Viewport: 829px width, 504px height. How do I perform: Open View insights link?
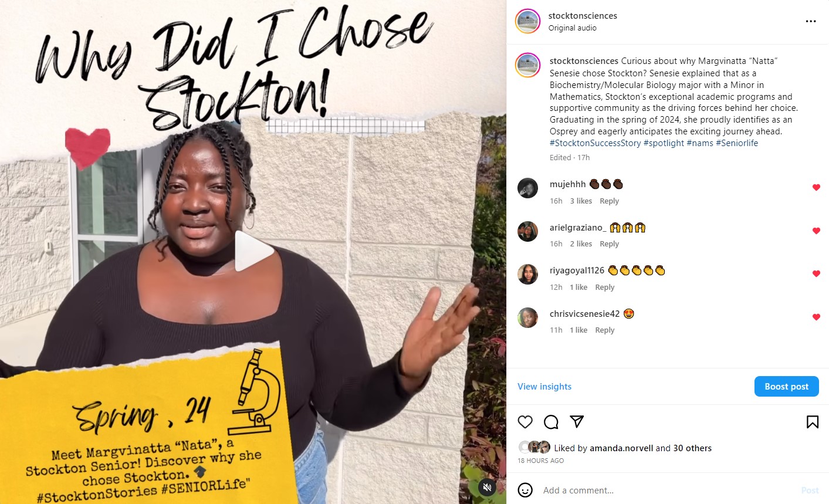click(544, 386)
